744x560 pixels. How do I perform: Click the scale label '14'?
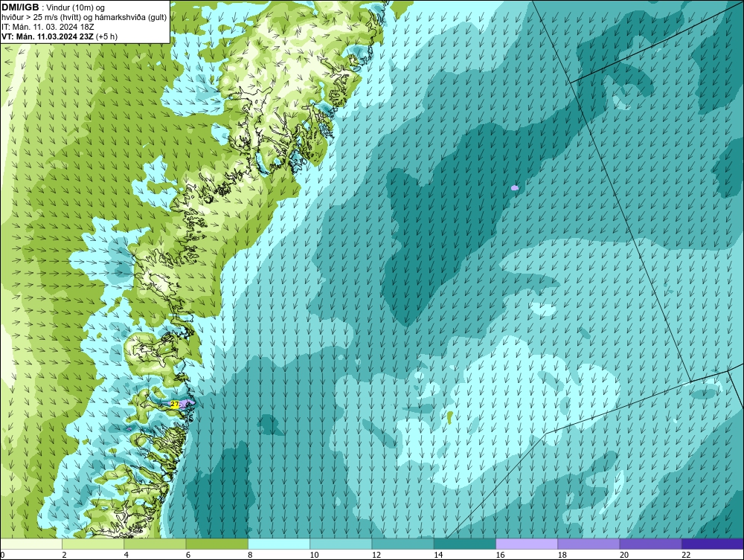click(438, 555)
